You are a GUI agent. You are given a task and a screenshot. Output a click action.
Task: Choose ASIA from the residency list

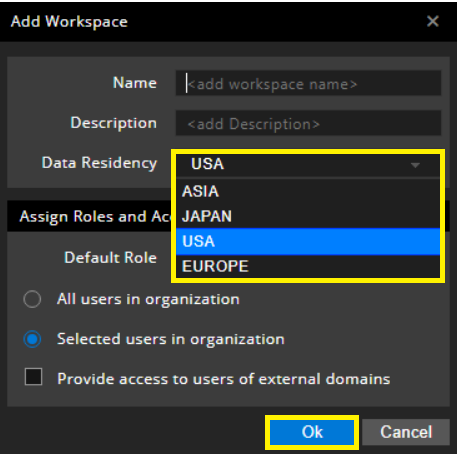(x=308, y=191)
